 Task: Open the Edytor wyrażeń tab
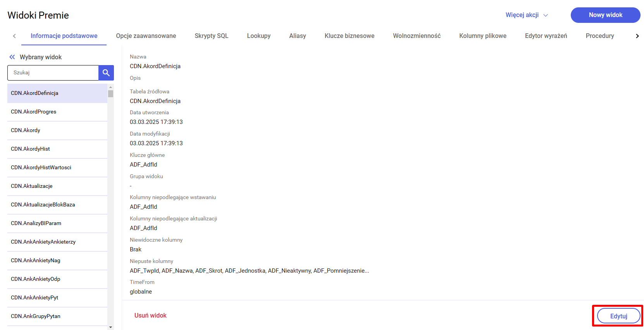546,36
